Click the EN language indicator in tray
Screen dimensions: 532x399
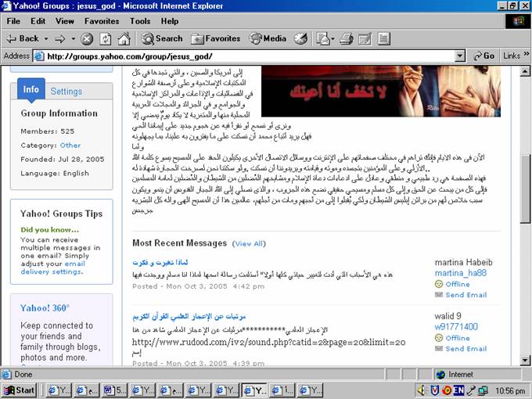(x=458, y=390)
